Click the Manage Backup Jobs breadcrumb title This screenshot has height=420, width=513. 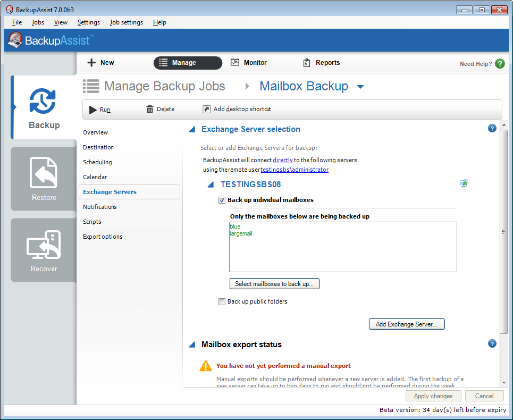click(x=165, y=86)
